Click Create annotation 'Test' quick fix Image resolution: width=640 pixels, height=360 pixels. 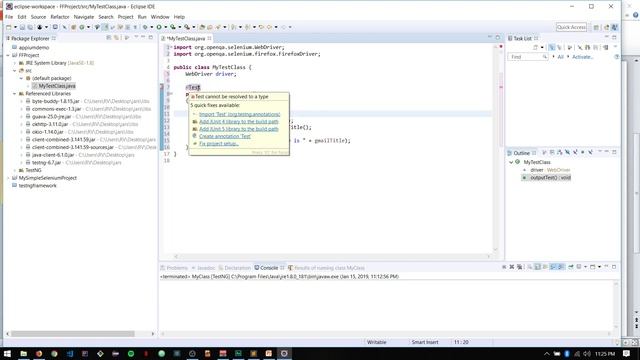click(225, 136)
